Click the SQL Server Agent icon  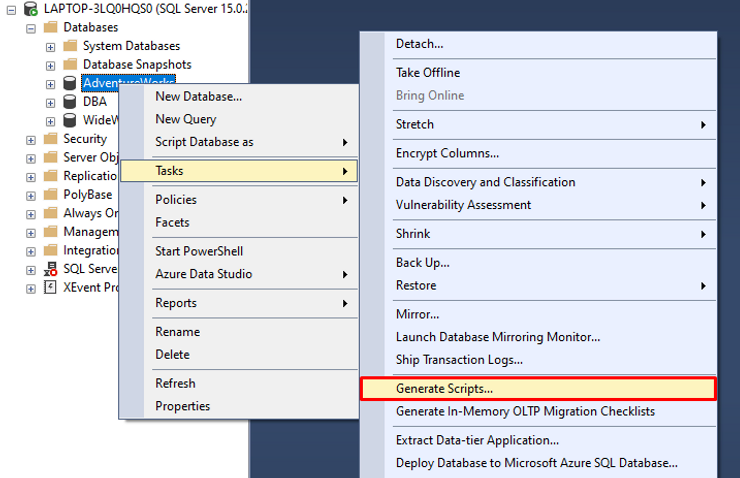[50, 269]
